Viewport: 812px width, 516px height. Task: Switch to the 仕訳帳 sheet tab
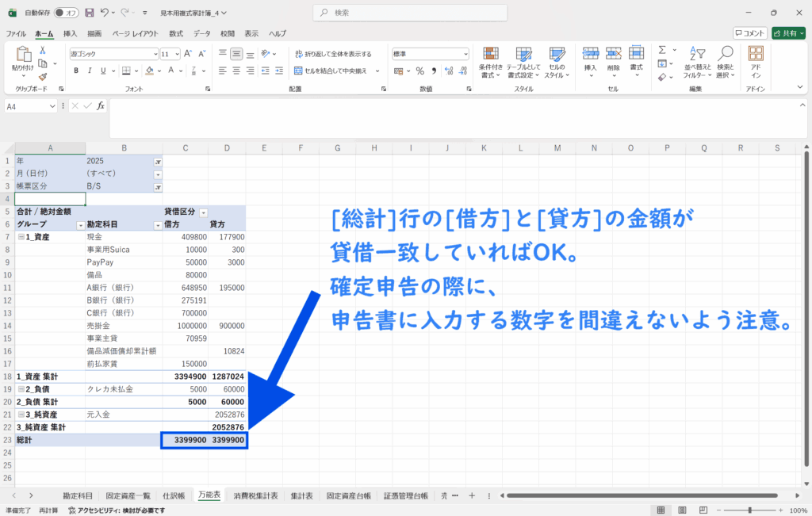coord(174,495)
